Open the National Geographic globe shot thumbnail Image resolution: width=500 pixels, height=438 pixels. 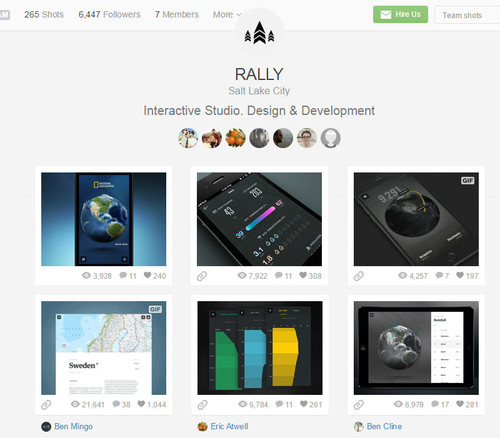(x=104, y=219)
